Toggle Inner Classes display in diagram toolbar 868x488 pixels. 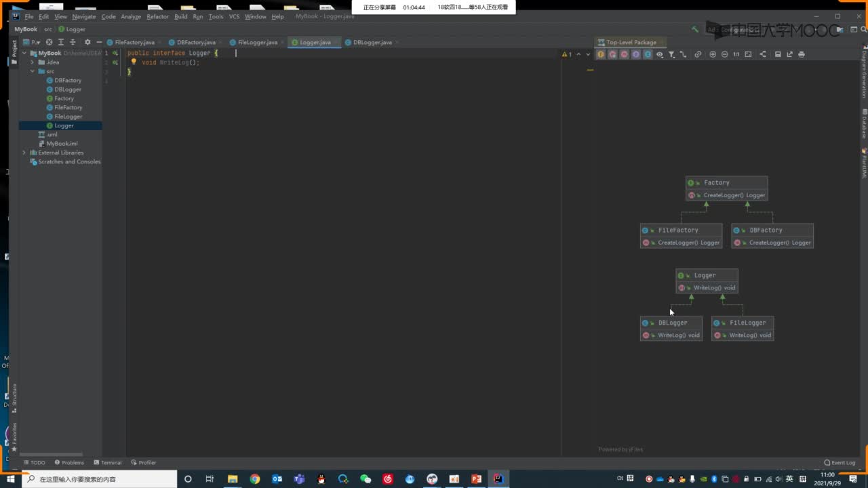pos(648,54)
